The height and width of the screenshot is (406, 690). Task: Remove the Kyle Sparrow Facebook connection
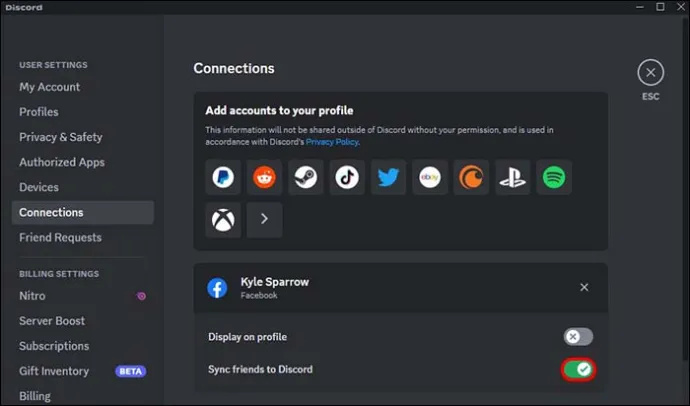click(x=584, y=287)
